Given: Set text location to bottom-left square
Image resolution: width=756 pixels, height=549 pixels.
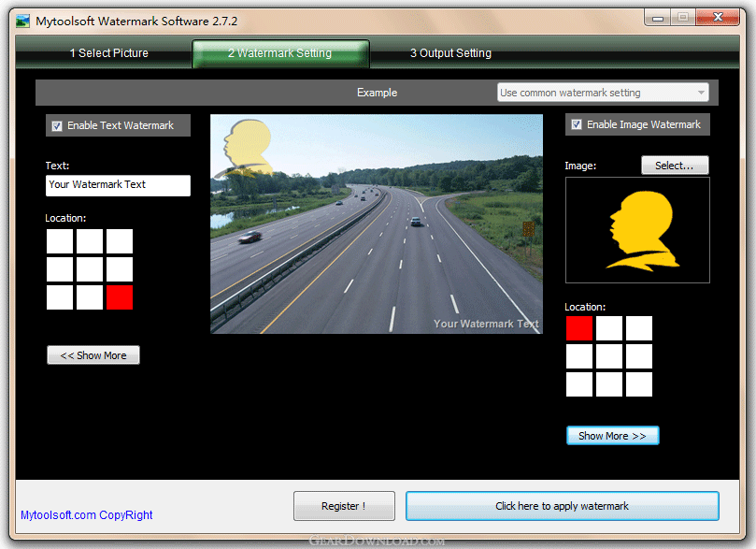Looking at the screenshot, I should pyautogui.click(x=60, y=297).
